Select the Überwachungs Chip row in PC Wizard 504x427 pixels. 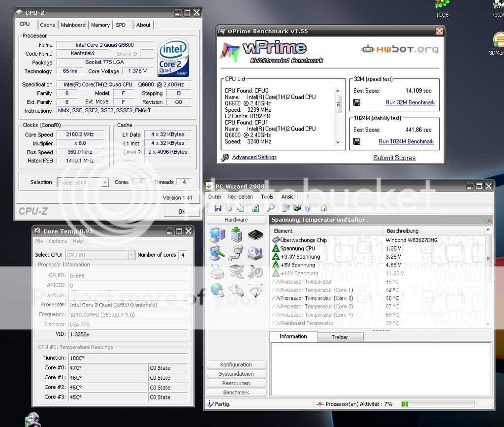(x=378, y=240)
